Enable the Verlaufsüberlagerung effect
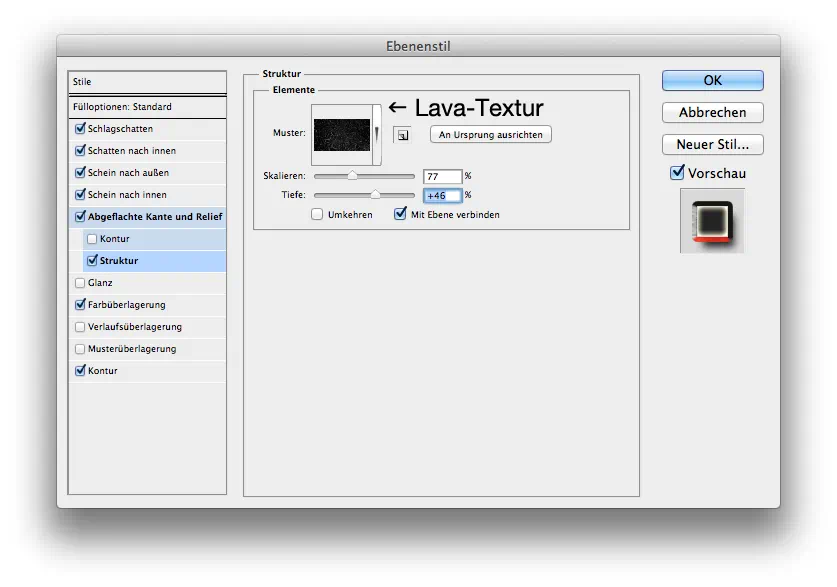 click(80, 326)
